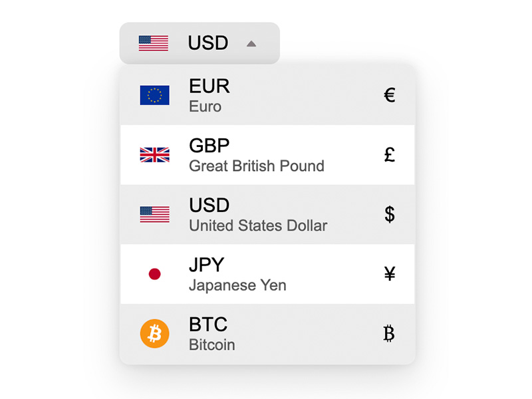532x399 pixels.
Task: Click the US flag in the selector header
Action: point(154,43)
